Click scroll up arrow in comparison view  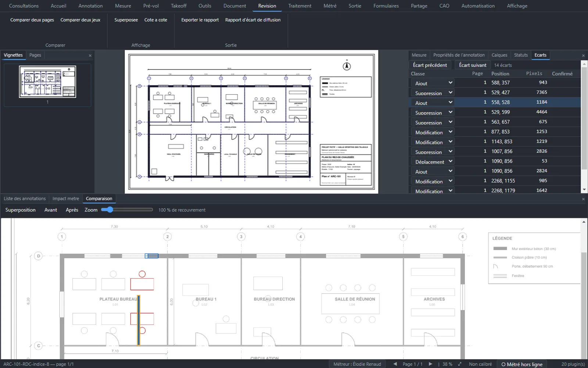(x=584, y=222)
